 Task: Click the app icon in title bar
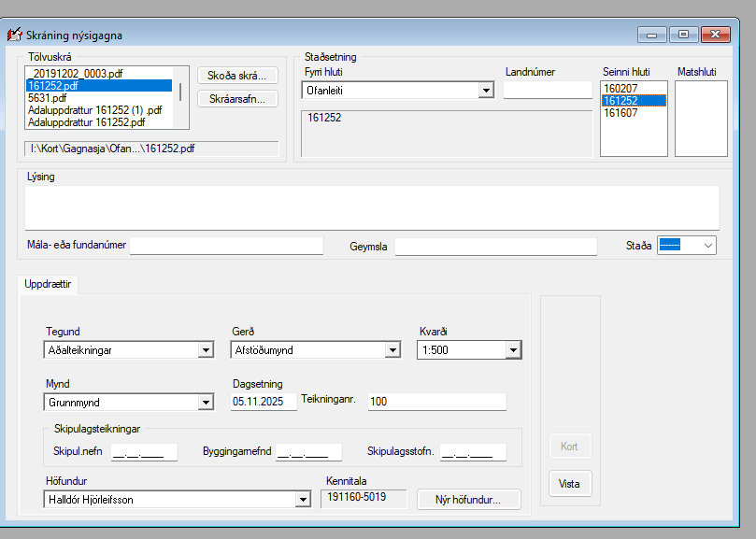pos(14,35)
